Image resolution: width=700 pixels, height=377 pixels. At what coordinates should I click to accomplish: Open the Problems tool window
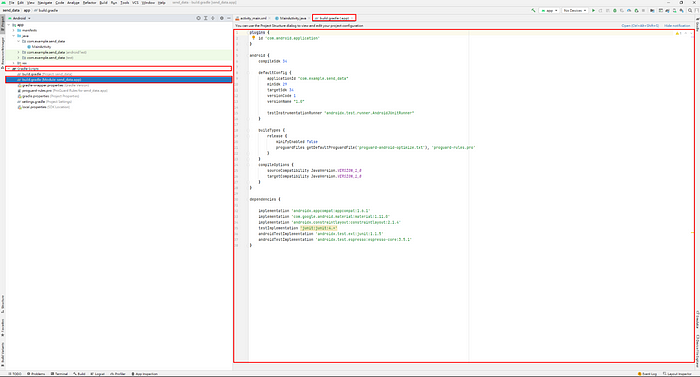[x=36, y=374]
